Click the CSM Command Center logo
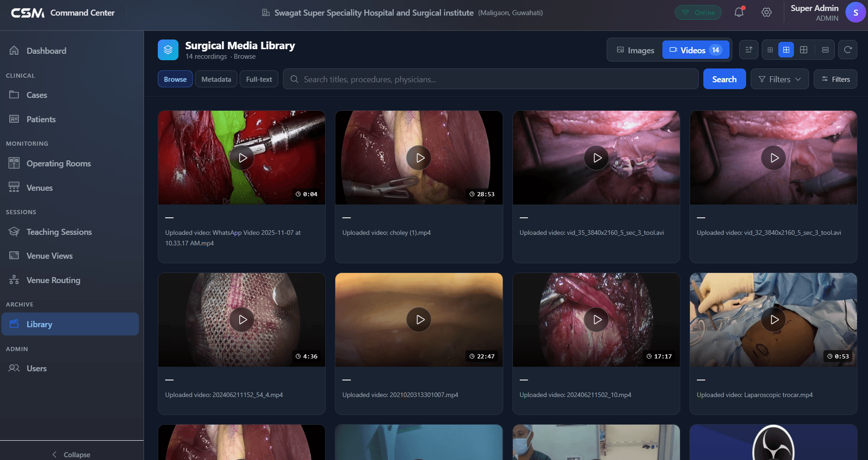 click(63, 13)
